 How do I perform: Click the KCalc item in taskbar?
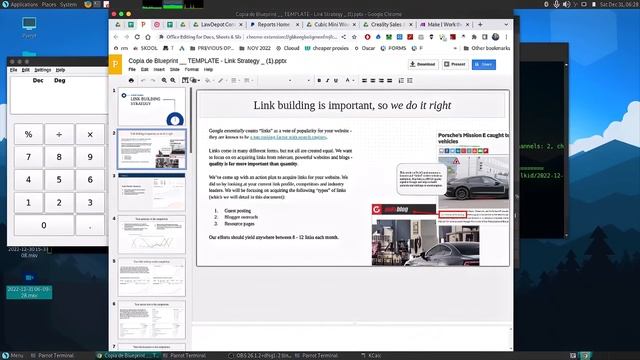tap(371, 356)
